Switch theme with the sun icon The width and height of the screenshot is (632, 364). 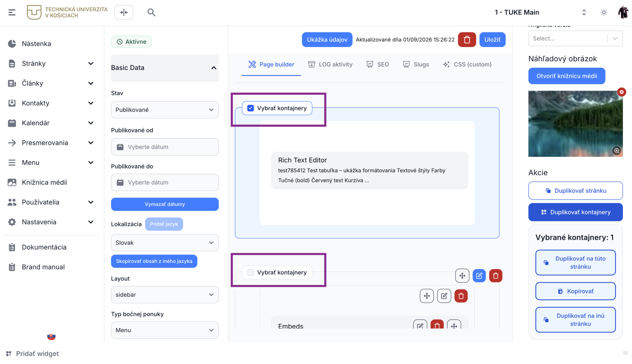click(x=604, y=12)
